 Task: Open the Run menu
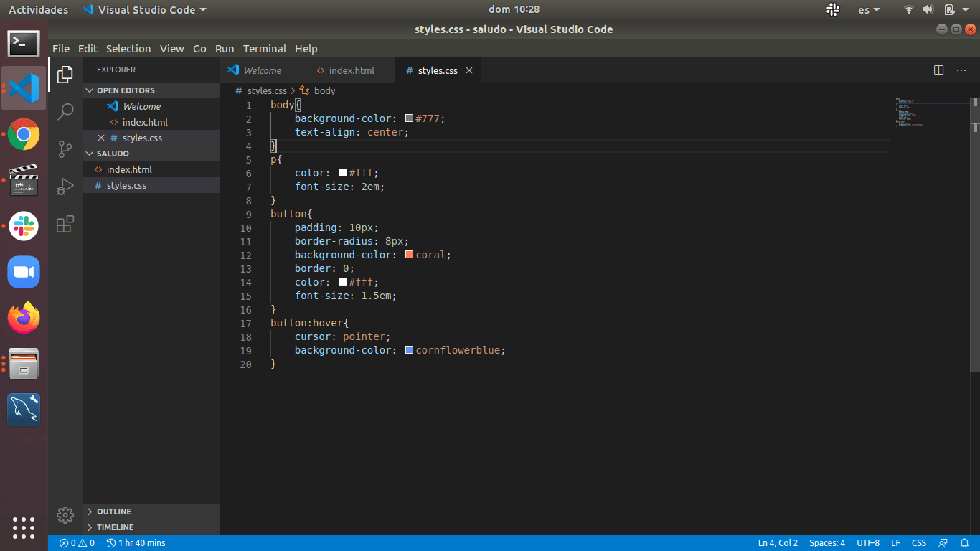[x=225, y=49]
